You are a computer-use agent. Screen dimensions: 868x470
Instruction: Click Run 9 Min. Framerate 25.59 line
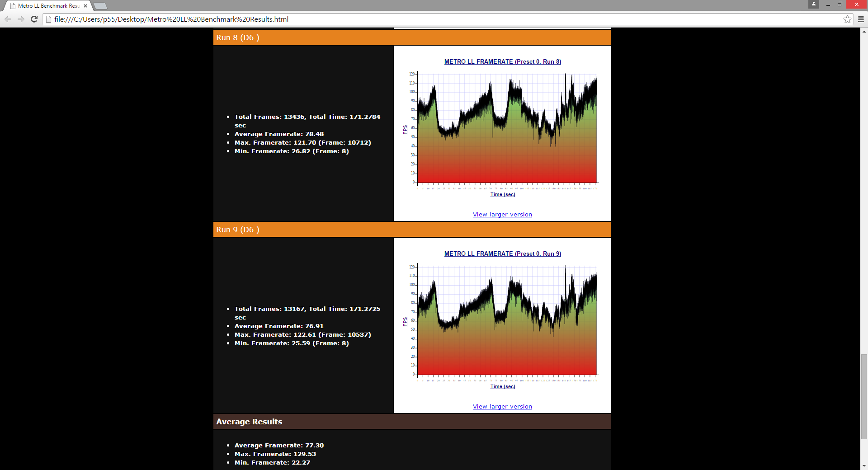[292, 343]
